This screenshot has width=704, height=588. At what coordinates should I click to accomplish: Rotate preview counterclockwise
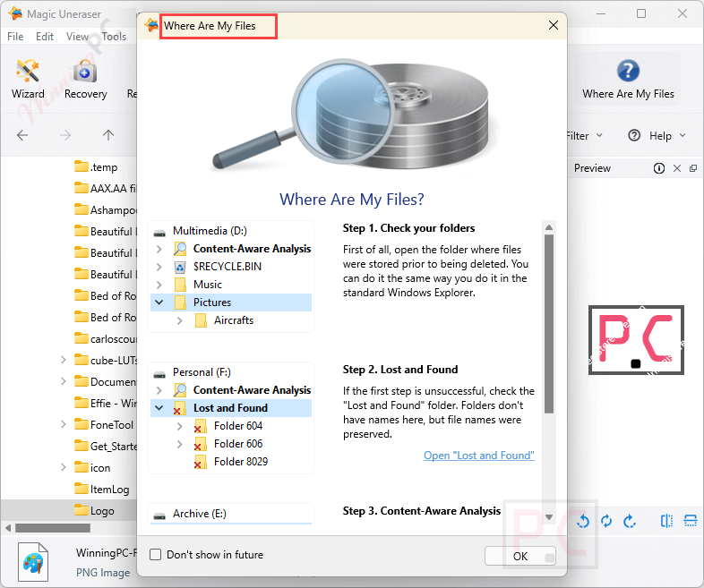tap(583, 521)
